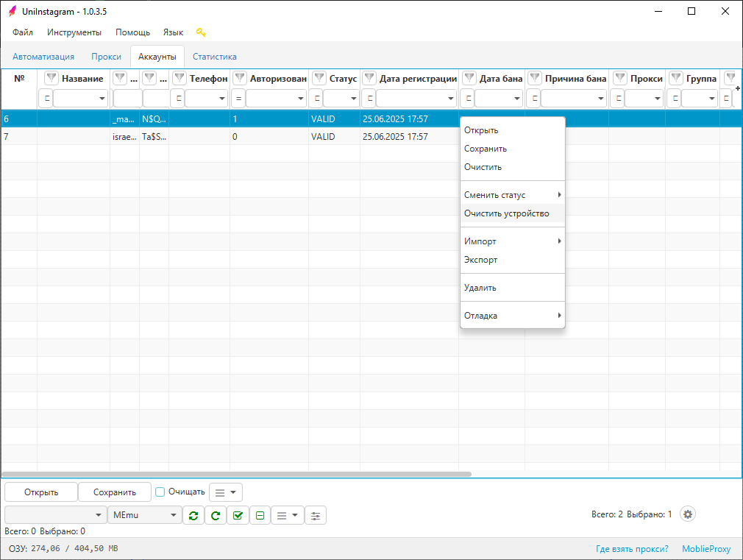Choose Открыть in the context menu
Image resolution: width=743 pixels, height=560 pixels.
tap(513, 130)
